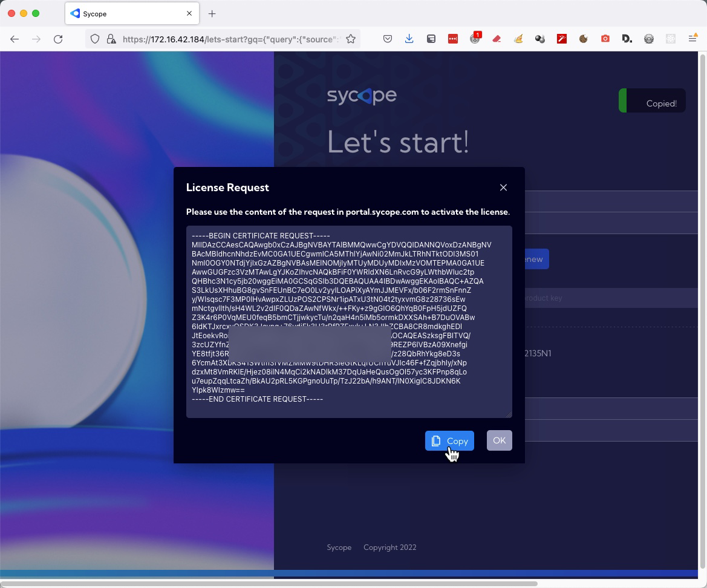Copy the certificate request text

pos(449,440)
